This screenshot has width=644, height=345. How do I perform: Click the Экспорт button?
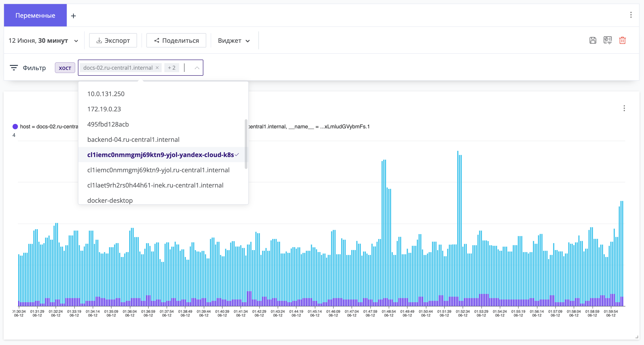pyautogui.click(x=113, y=41)
